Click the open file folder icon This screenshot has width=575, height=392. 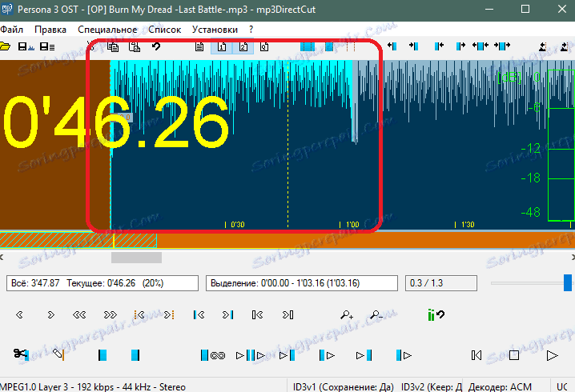tap(5, 46)
